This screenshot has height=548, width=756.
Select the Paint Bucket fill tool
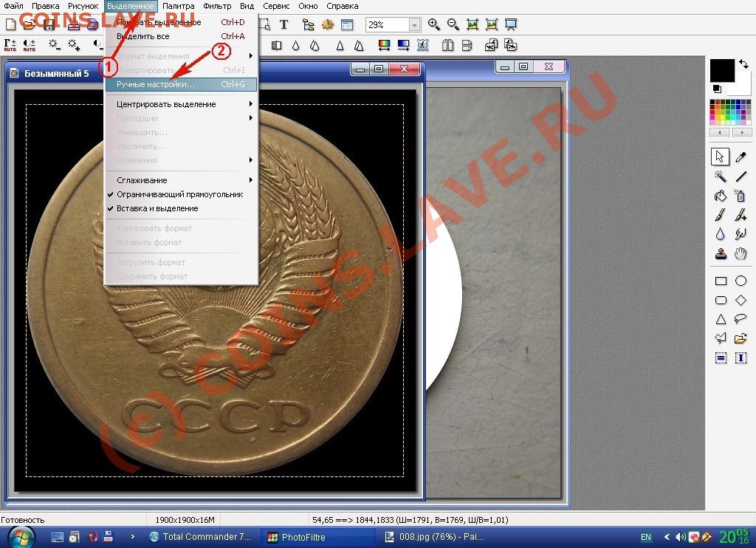tap(721, 196)
